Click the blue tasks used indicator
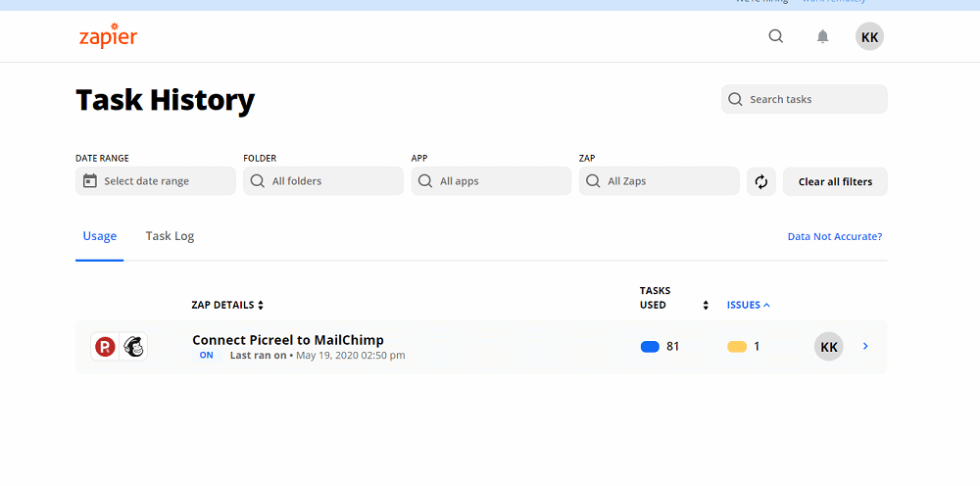 pyautogui.click(x=650, y=347)
